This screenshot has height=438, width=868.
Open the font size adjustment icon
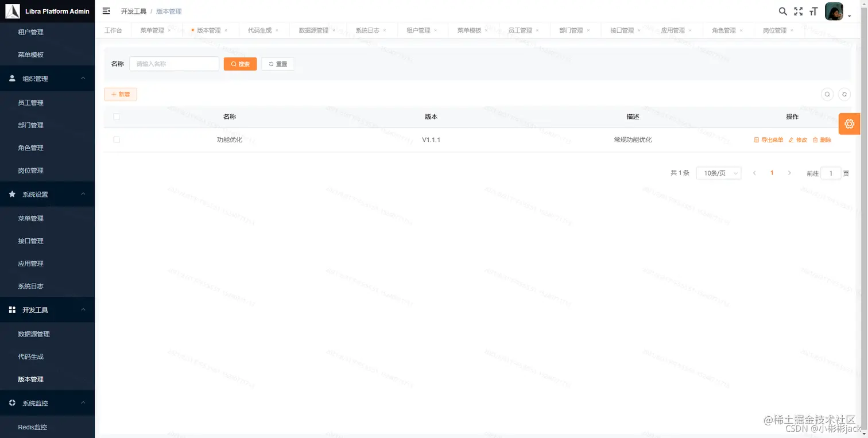click(813, 11)
